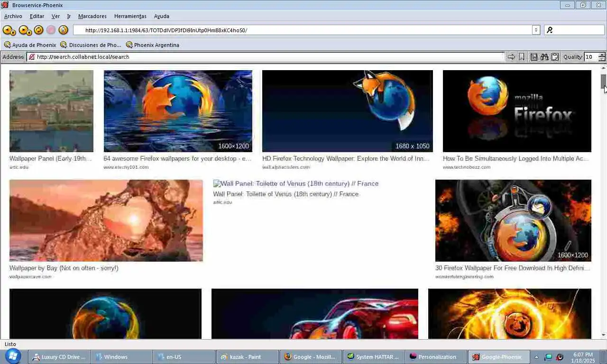Click the pink Stop loading icon
Viewport: 607px width, 364px height.
51,30
